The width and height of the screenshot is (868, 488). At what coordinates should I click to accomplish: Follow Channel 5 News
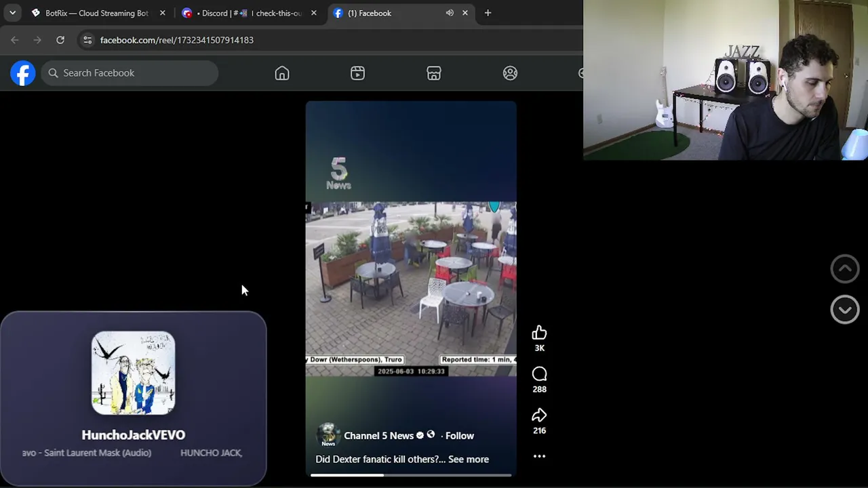tap(460, 436)
